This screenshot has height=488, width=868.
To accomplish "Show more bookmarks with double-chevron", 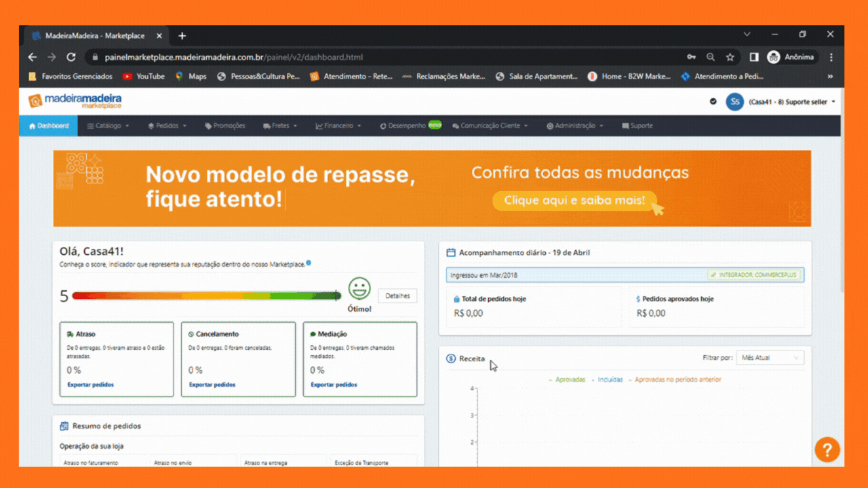I will [831, 77].
